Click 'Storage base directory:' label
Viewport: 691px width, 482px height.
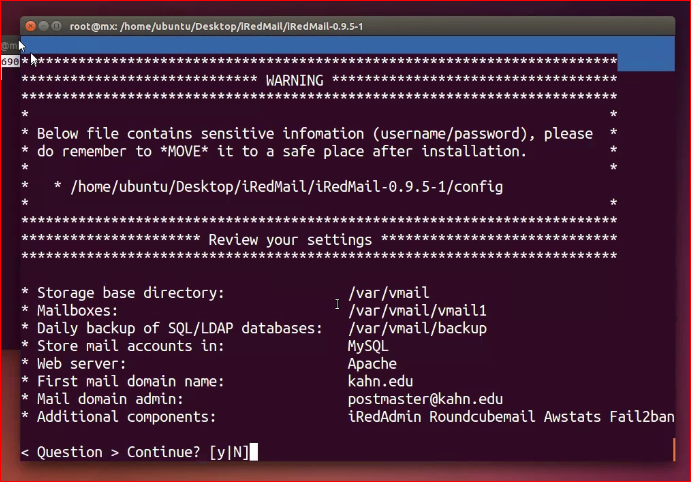[x=130, y=293]
